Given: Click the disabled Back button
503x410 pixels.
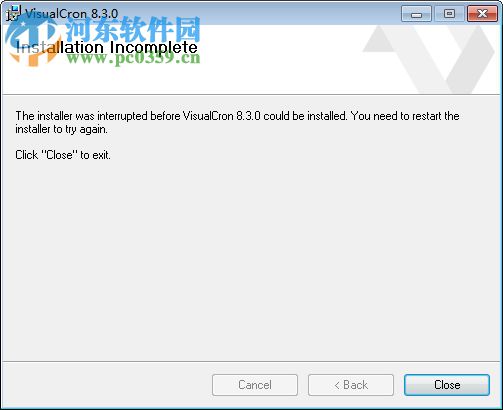Looking at the screenshot, I should 351,385.
